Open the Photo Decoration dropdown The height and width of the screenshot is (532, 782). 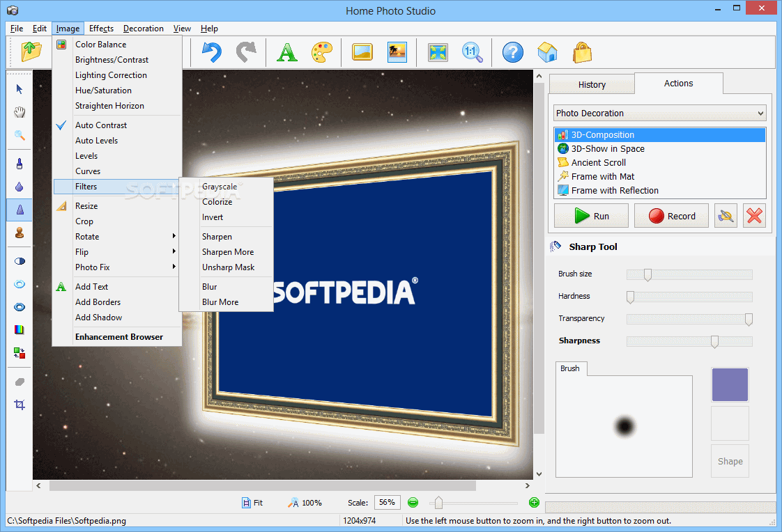click(660, 113)
